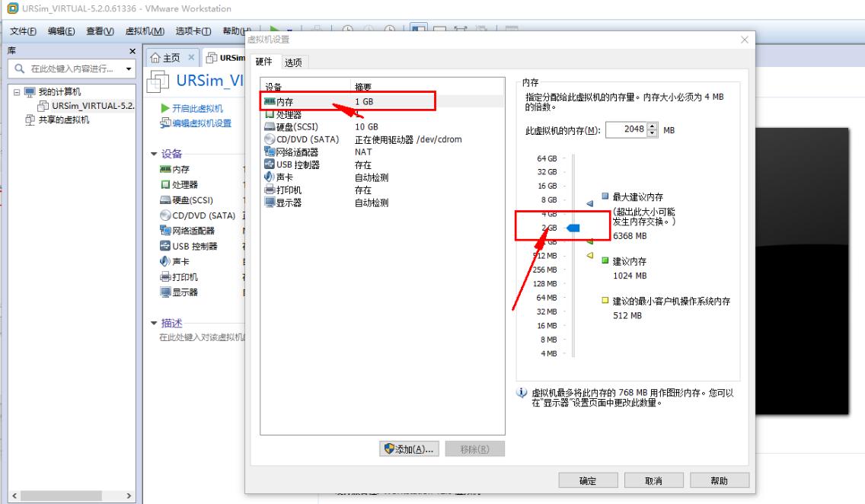865x504 pixels.
Task: Select the USB 控制器 row in the dialog's device list
Action: tap(381, 165)
